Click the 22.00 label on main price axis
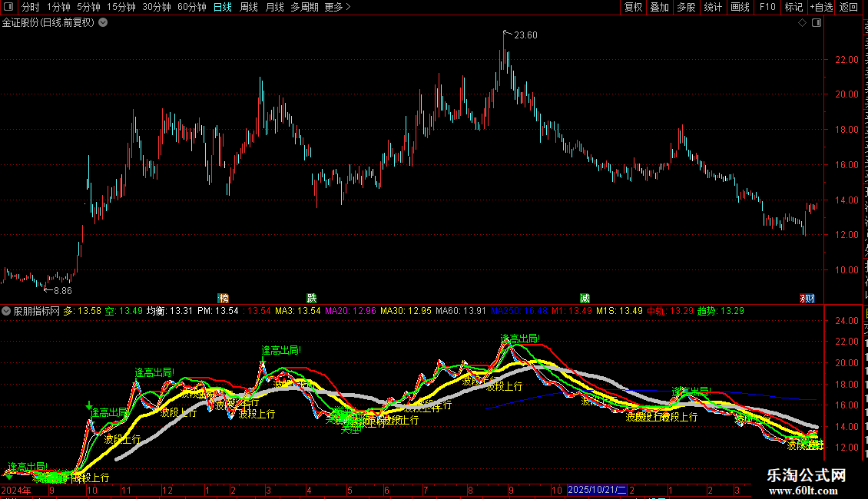868x499 pixels. [x=847, y=60]
